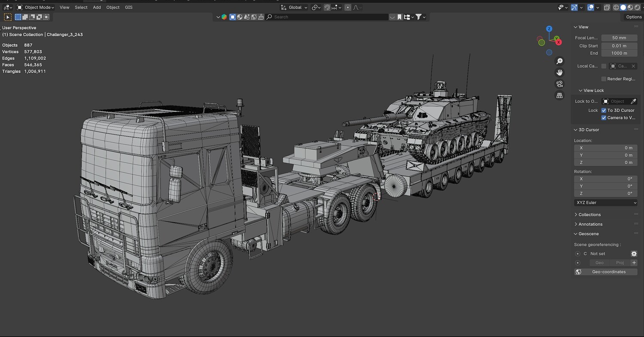Open the transform pivot point dropdown

pos(316,7)
